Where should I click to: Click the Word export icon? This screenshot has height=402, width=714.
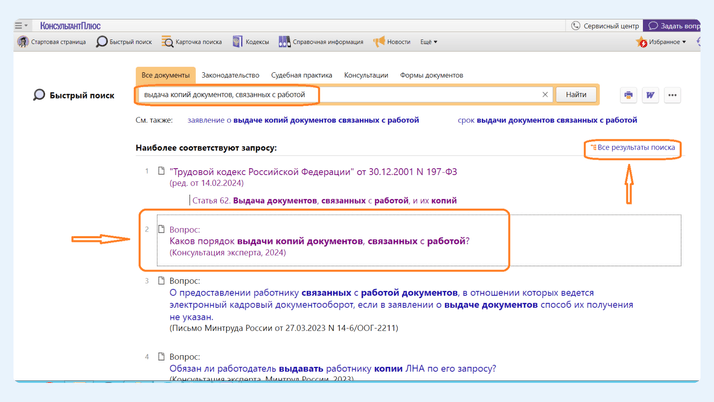(x=650, y=95)
